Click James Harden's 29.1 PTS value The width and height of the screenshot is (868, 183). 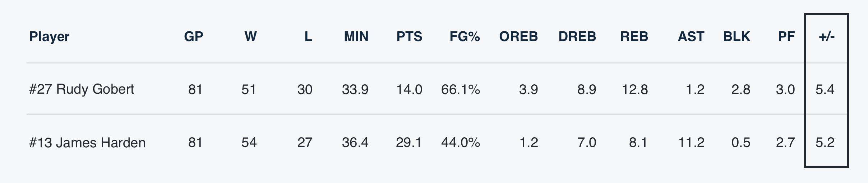[x=409, y=143]
